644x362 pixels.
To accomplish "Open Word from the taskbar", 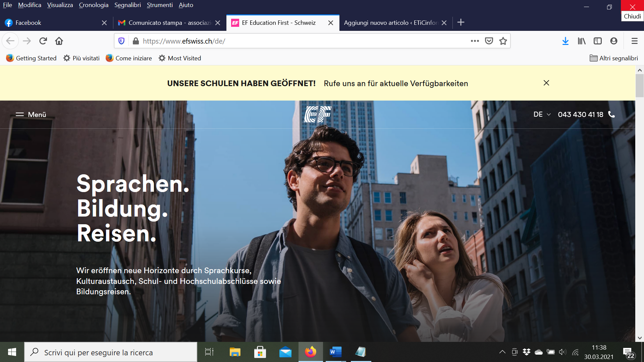I will tap(335, 352).
